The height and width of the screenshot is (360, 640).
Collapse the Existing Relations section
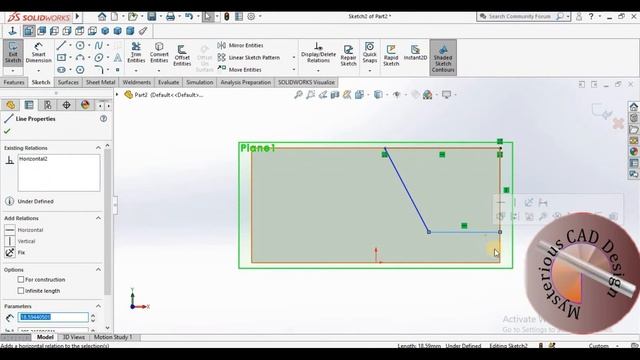point(98,148)
